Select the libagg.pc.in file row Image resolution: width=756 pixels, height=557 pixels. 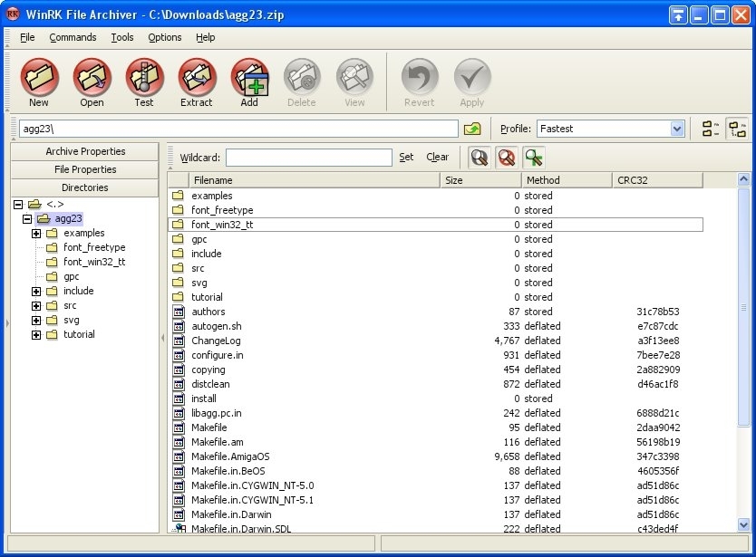(435, 413)
